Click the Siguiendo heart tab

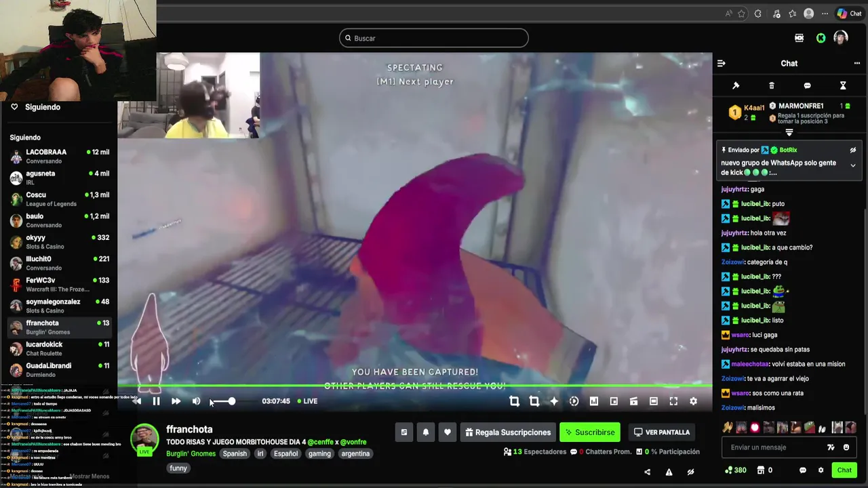click(35, 107)
